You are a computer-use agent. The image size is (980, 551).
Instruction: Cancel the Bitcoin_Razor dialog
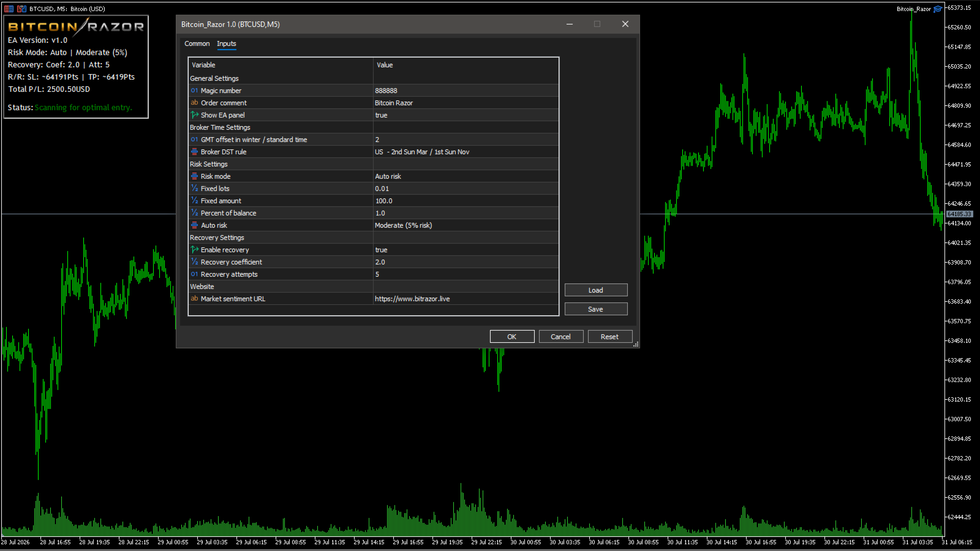[x=561, y=337]
